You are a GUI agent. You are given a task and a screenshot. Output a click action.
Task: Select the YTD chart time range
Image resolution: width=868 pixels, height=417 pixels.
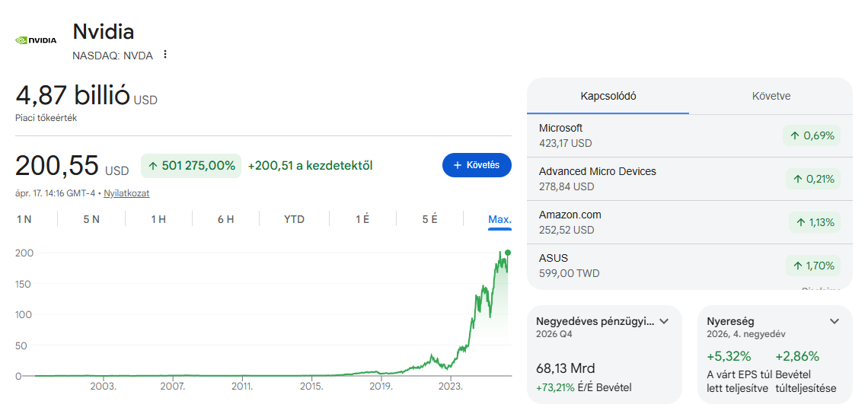(294, 219)
